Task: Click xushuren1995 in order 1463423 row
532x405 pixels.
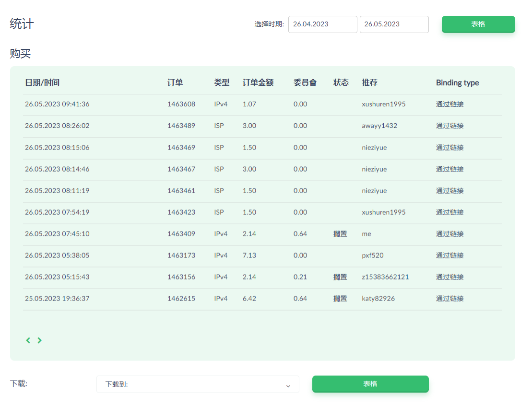Action: (384, 212)
